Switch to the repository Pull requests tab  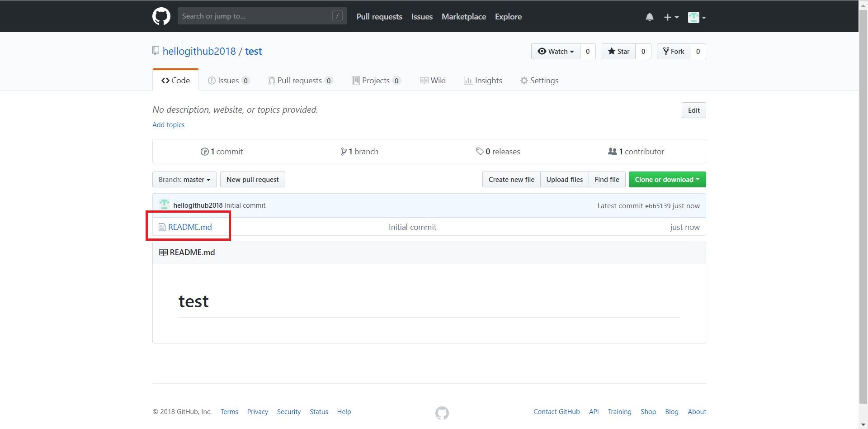click(301, 81)
